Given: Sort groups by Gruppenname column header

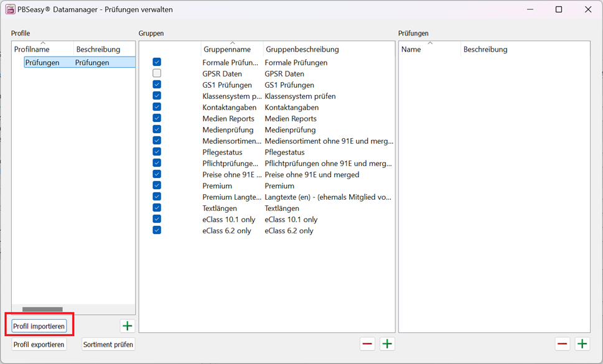Looking at the screenshot, I should tap(232, 49).
